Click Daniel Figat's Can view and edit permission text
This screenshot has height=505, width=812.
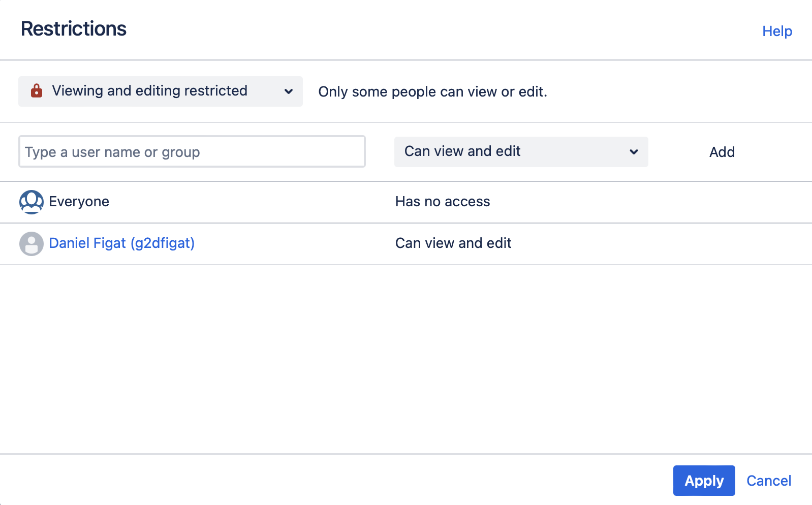453,243
